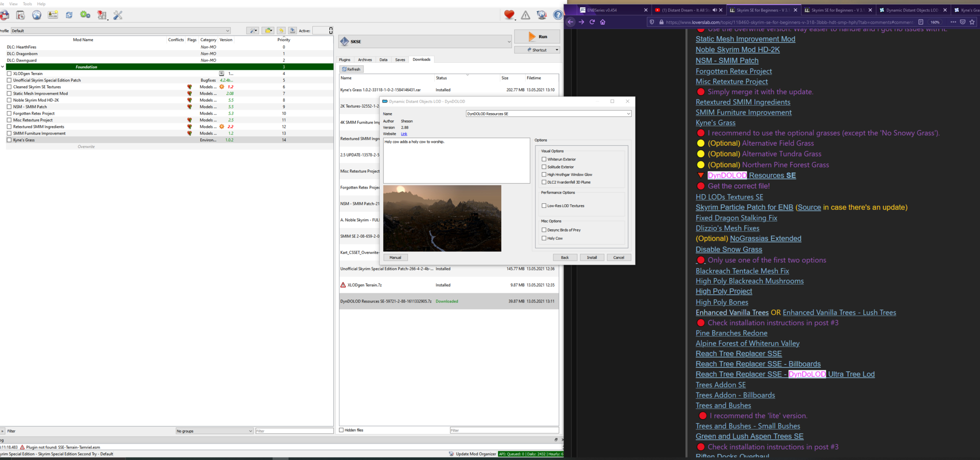The image size is (980, 460).
Task: Open the executables green gears icon
Action: pos(85,15)
